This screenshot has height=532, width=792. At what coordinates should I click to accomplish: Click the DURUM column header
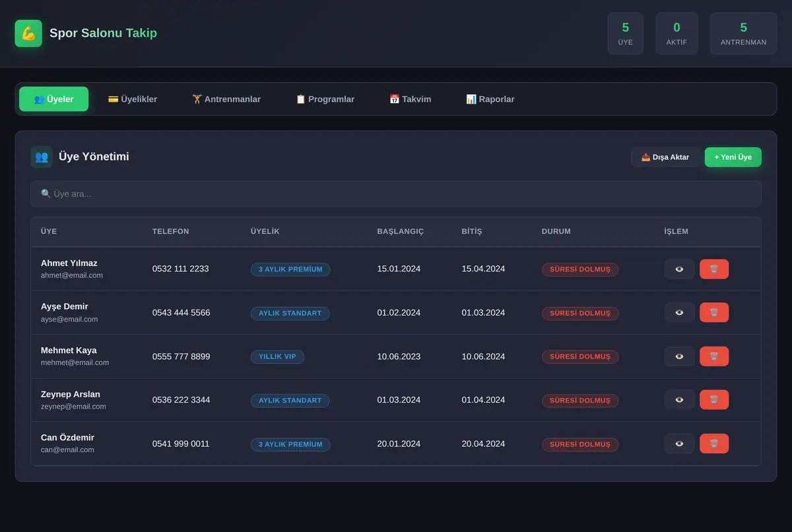point(556,232)
